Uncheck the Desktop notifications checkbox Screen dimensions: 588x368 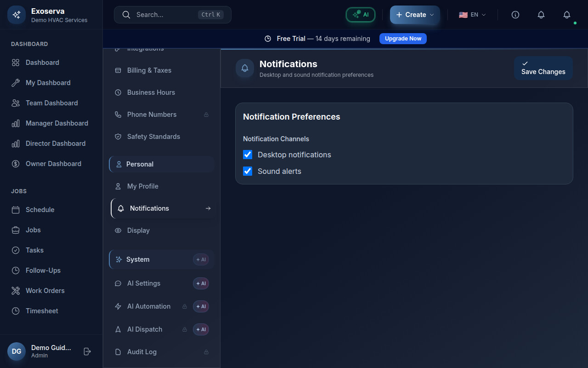(248, 155)
